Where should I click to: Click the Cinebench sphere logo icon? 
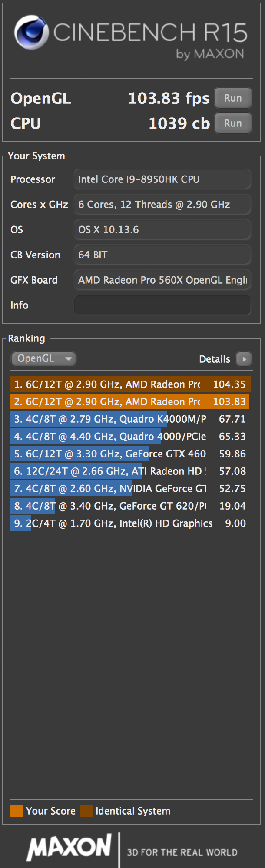click(31, 32)
